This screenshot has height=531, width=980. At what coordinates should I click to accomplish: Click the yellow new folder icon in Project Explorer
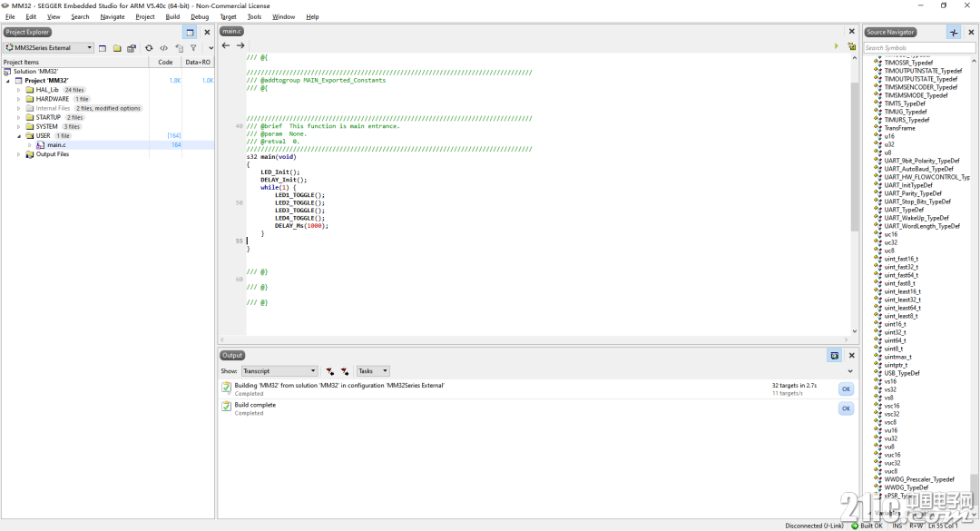[117, 48]
